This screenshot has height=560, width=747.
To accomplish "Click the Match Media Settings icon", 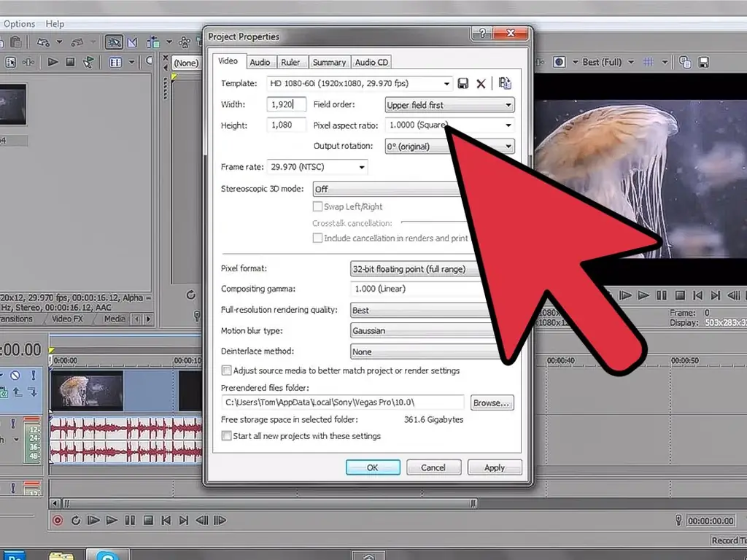I will point(505,83).
